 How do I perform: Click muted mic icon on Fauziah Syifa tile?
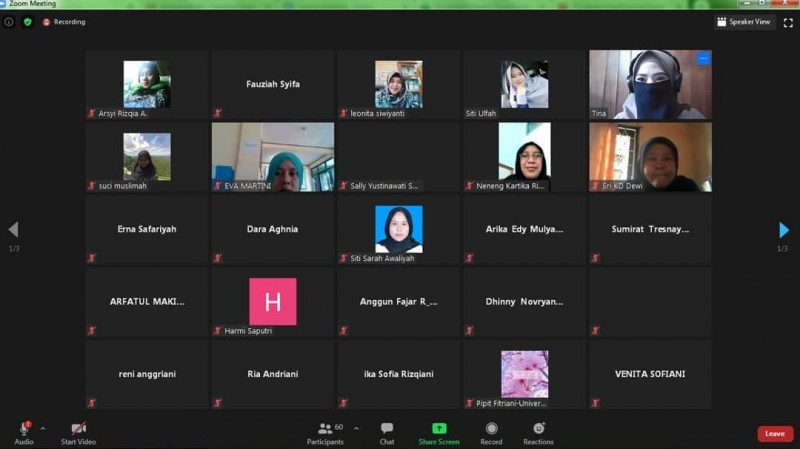[x=218, y=113]
